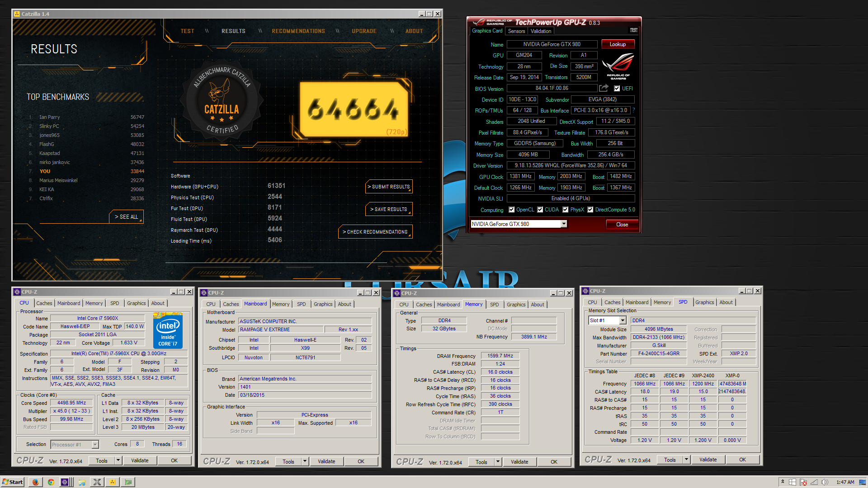The height and width of the screenshot is (488, 868).
Task: Open the Slot #1 memory slot dropdown
Action: click(x=623, y=320)
